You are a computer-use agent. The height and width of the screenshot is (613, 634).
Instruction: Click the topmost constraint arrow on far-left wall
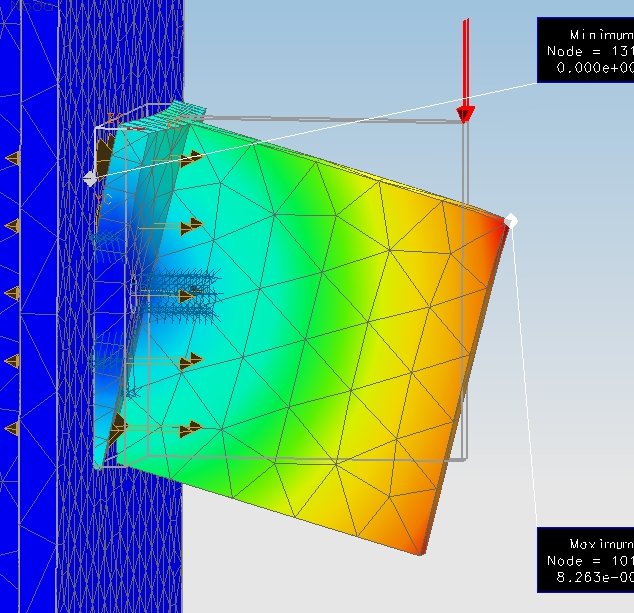(x=12, y=158)
